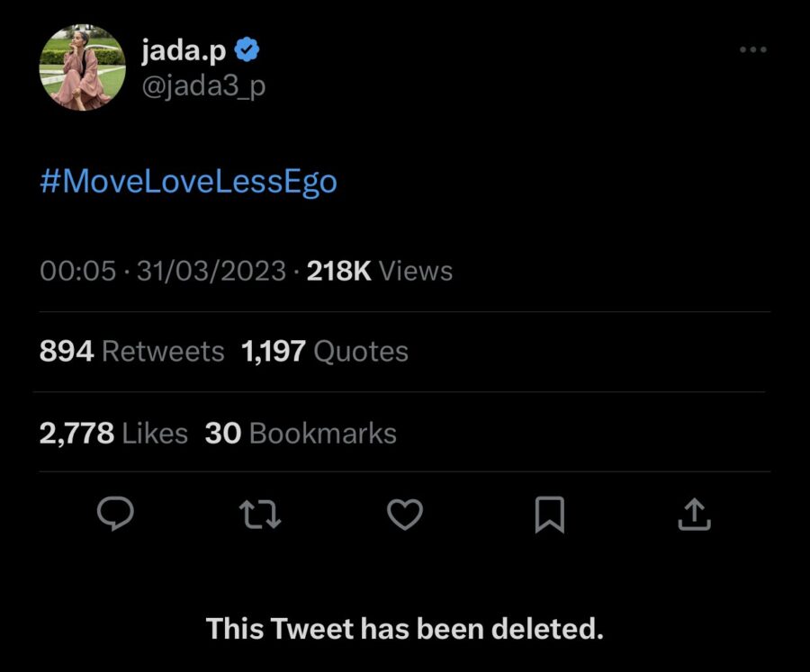Click the 218K view count number
The width and height of the screenshot is (810, 672).
338,271
